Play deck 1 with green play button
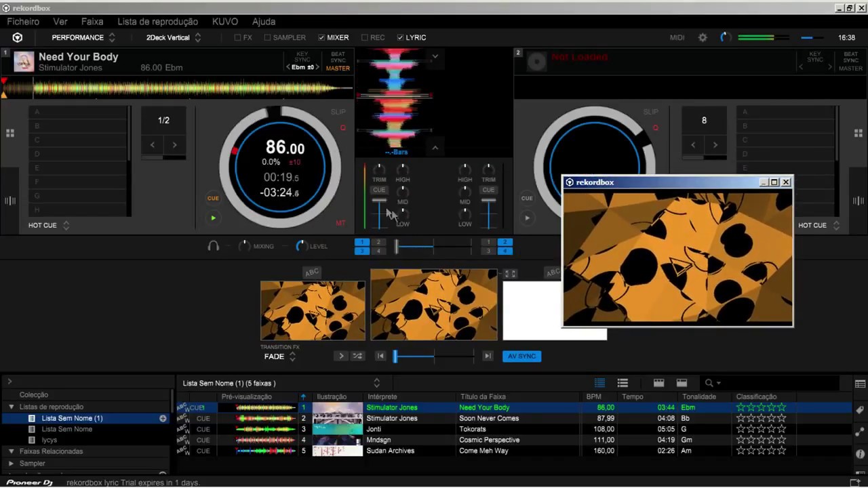 click(213, 218)
